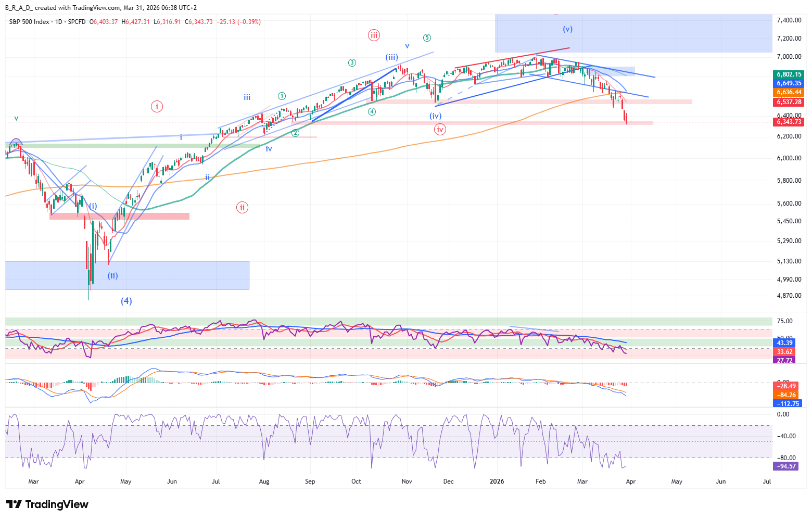Click the orange 6,636.44 price label
This screenshot has height=520, width=812.
[789, 92]
